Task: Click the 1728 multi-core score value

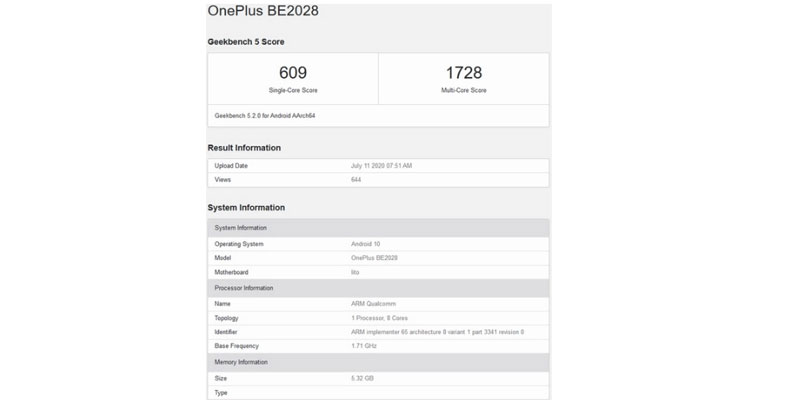Action: [463, 73]
